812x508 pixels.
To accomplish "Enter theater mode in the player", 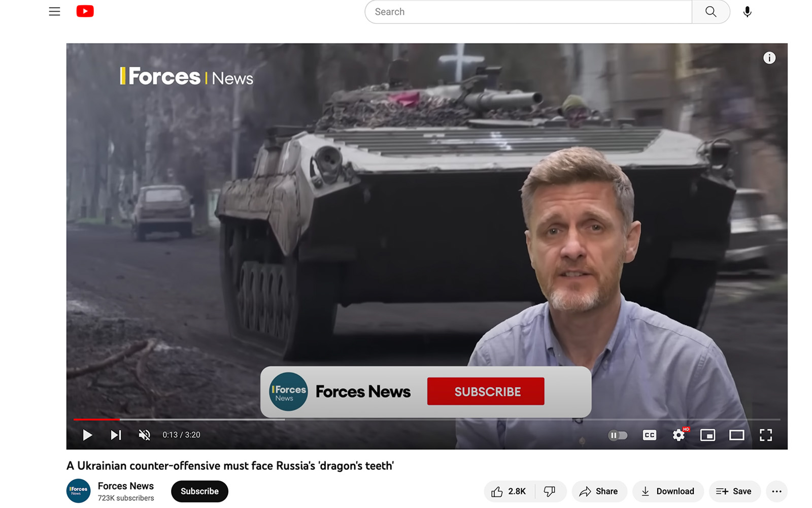I will 736,435.
